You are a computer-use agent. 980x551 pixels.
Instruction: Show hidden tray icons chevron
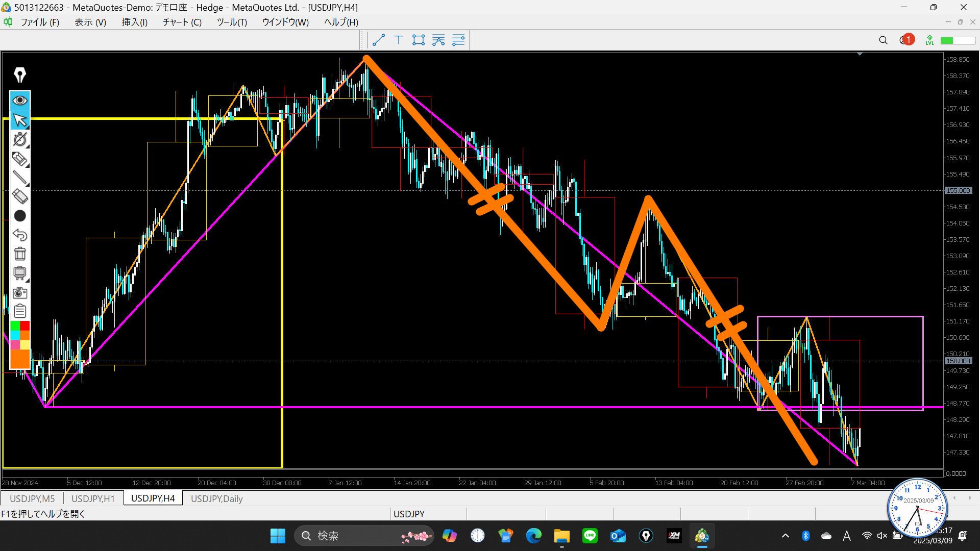click(x=786, y=536)
